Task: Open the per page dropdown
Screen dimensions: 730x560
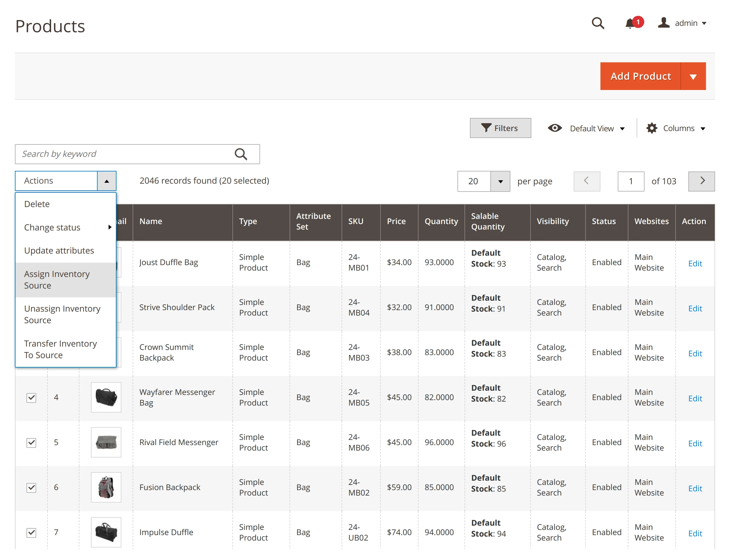Action: coord(499,181)
